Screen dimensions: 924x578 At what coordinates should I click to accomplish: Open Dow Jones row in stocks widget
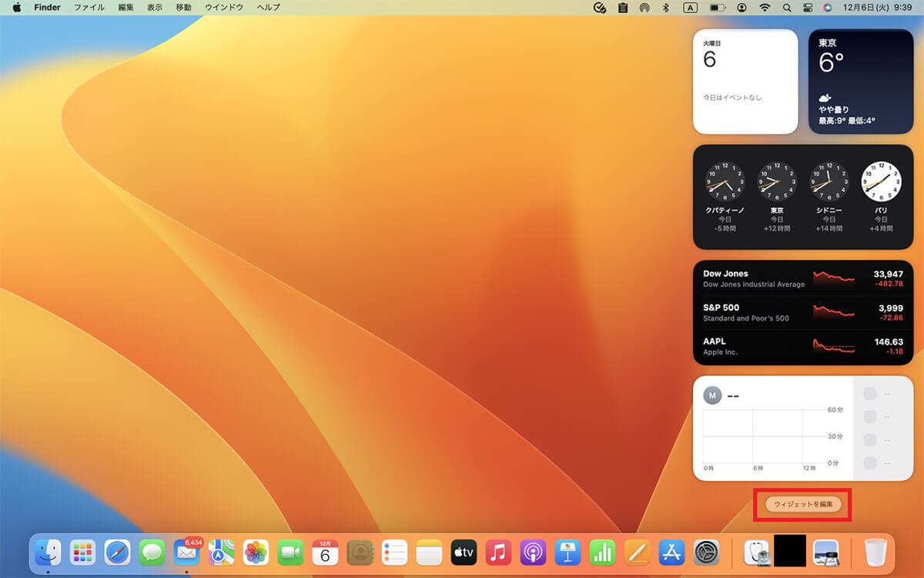(803, 278)
